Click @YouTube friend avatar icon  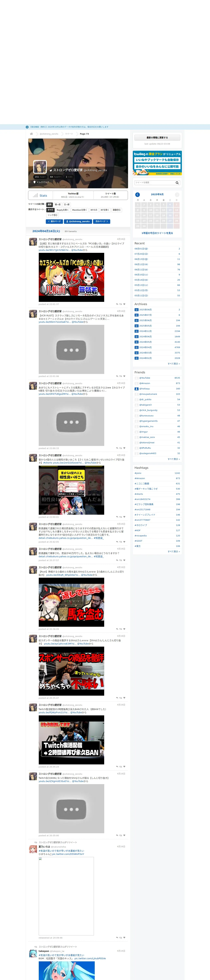pos(136,378)
